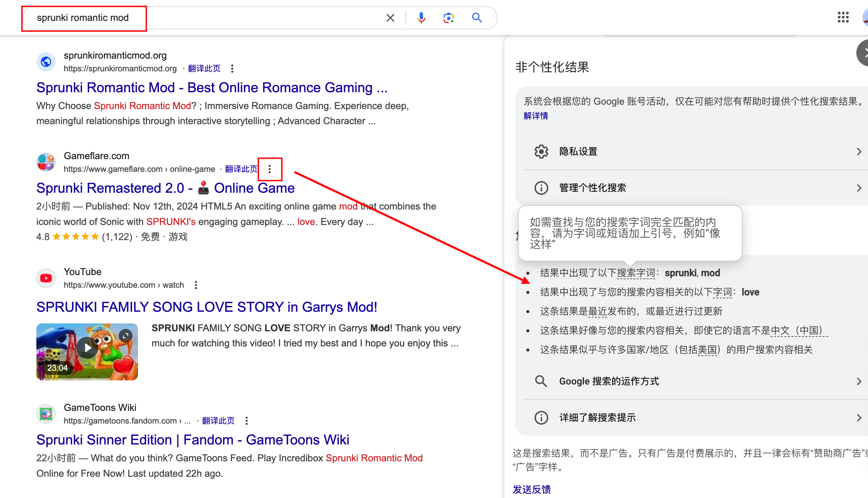Click 翻译此页 for Gameflare result
The image size is (868, 498).
[x=241, y=169]
